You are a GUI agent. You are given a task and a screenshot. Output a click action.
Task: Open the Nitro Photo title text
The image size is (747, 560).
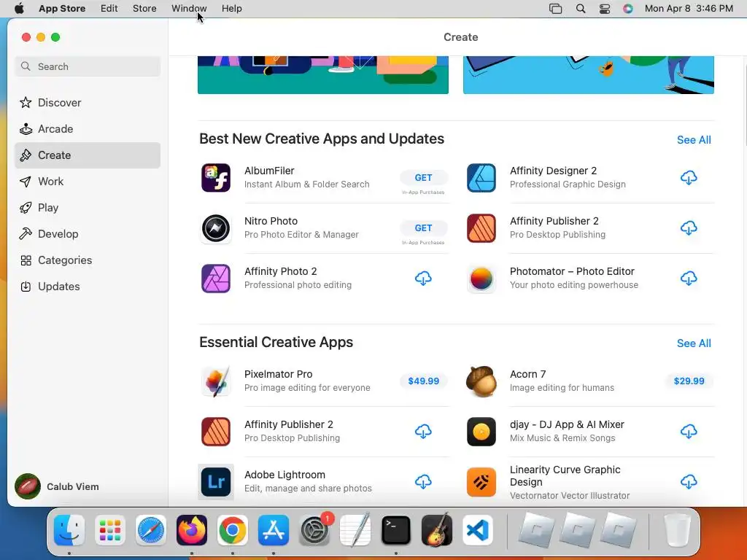click(x=271, y=221)
